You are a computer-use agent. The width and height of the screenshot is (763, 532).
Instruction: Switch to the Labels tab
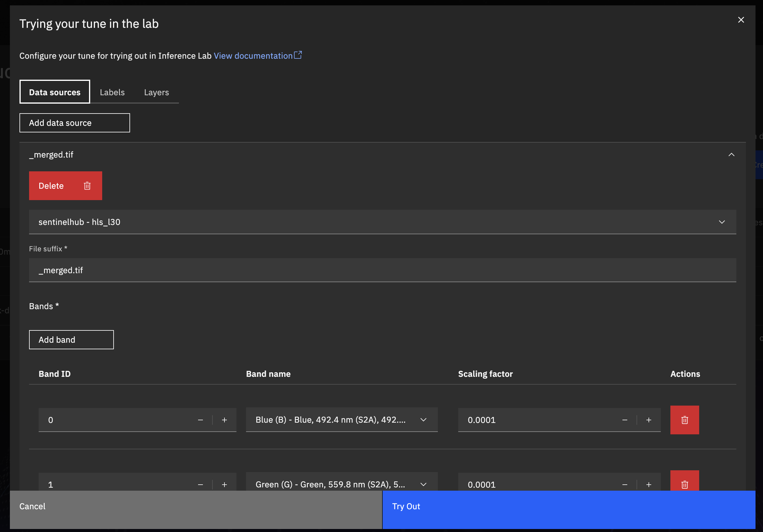click(112, 92)
